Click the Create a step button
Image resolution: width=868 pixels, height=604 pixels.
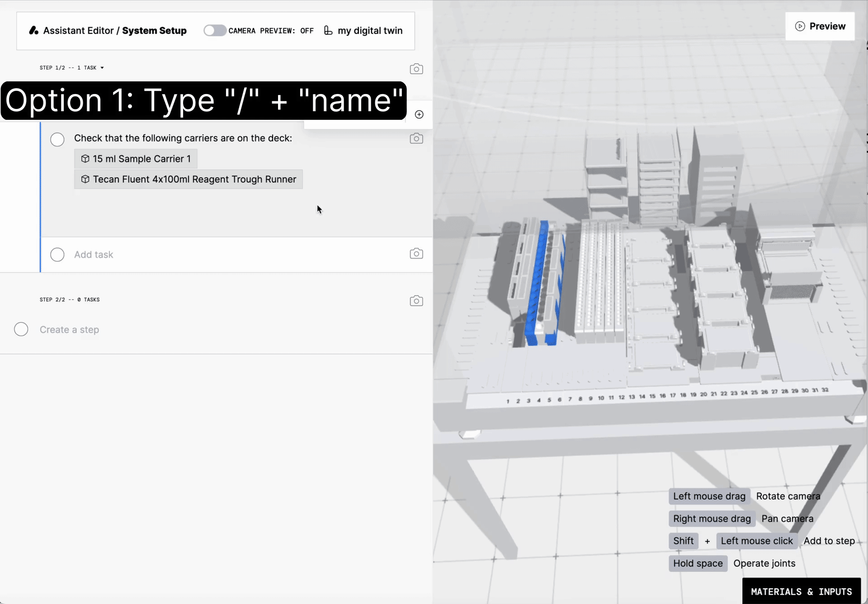(69, 329)
